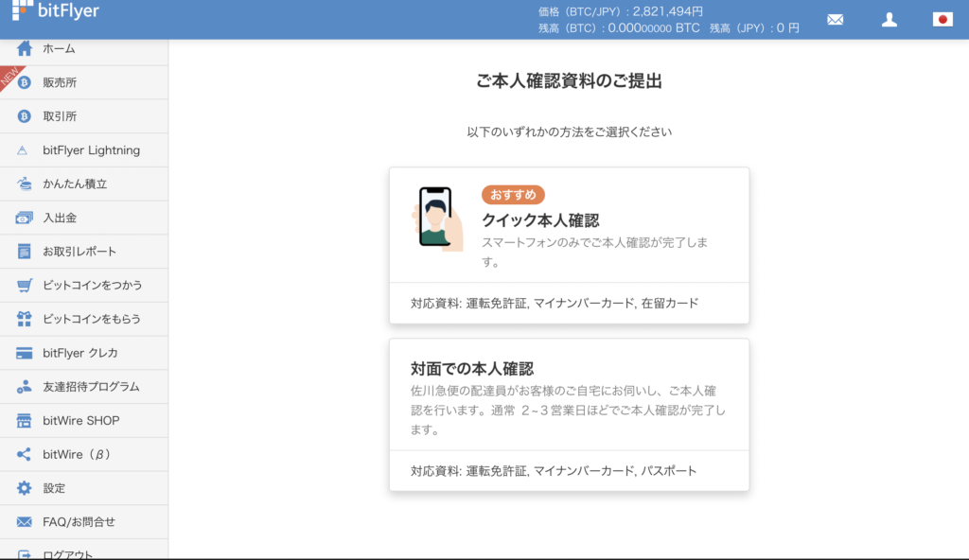The image size is (969, 560).
Task: Select the クイック本人確認 verification option
Action: (x=568, y=227)
